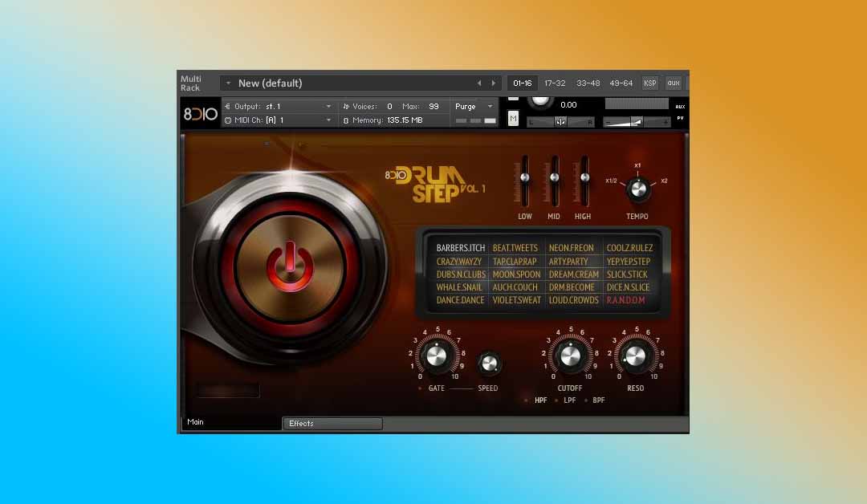Select the DUBS.N.CLUBS pattern
The width and height of the screenshot is (867, 504).
pos(461,274)
